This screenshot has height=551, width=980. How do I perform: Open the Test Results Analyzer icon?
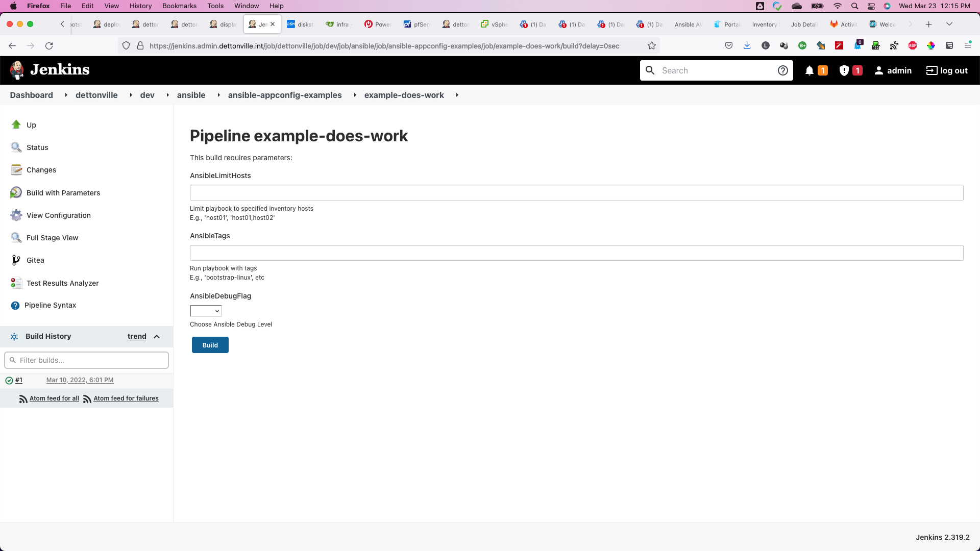tap(16, 283)
